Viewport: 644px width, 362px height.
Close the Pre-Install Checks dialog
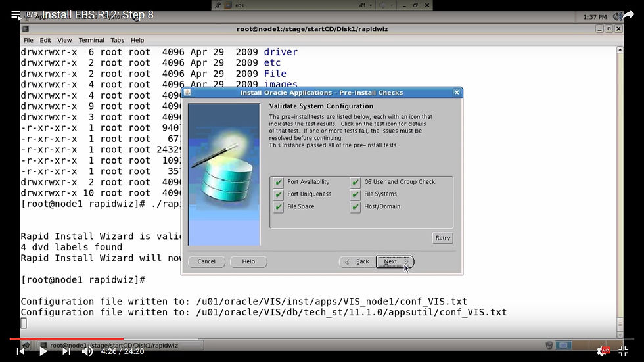point(456,93)
